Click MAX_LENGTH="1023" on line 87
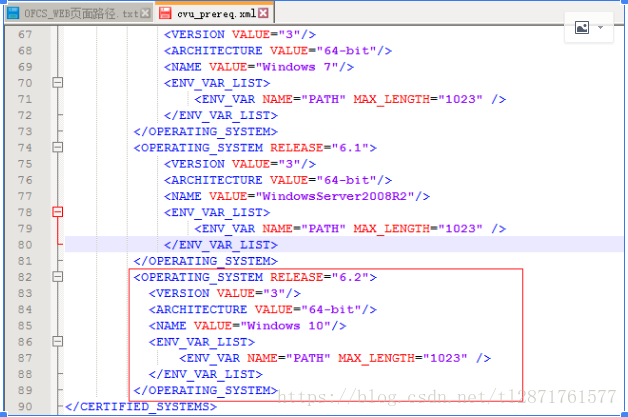The height and width of the screenshot is (417, 628). (x=403, y=358)
